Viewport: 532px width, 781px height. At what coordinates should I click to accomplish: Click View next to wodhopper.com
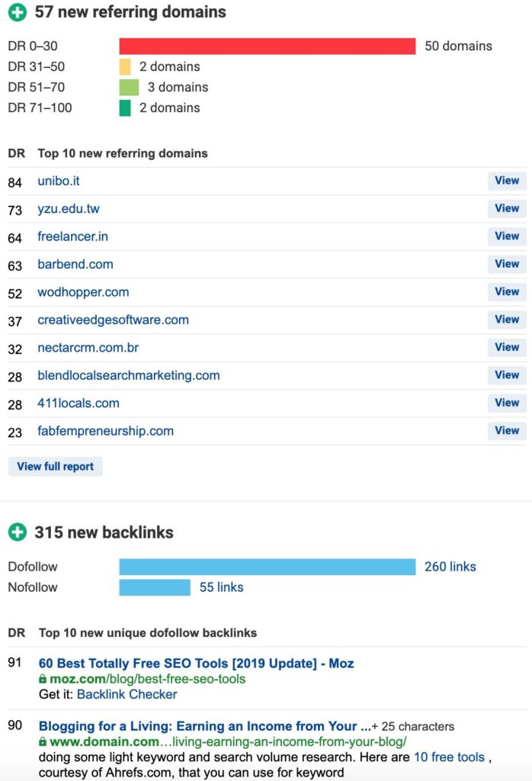point(507,291)
